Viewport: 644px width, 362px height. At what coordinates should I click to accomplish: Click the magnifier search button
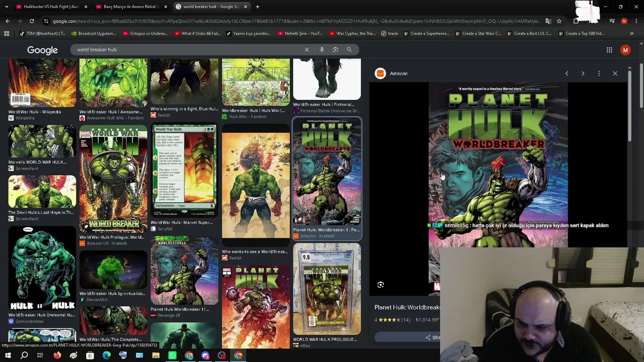point(349,49)
